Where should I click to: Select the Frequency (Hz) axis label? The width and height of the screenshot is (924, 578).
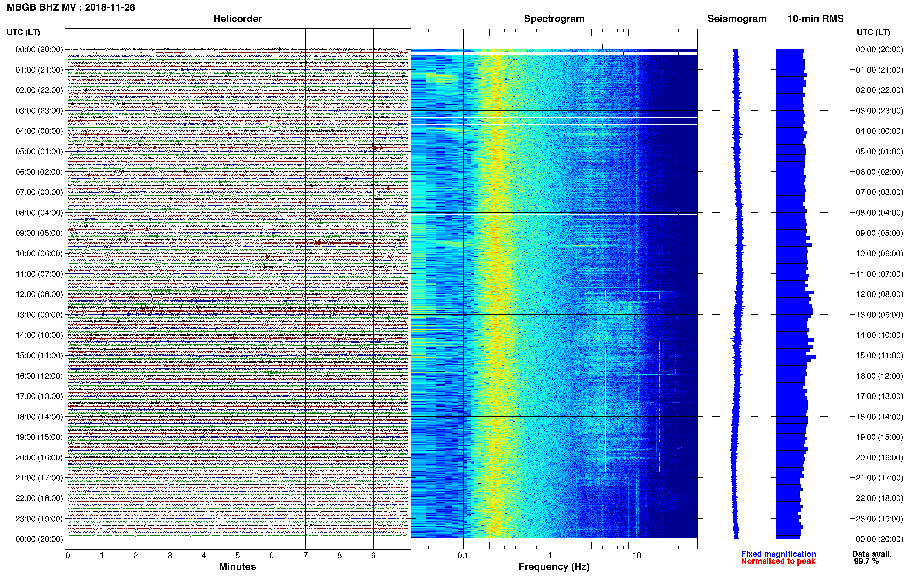(554, 566)
